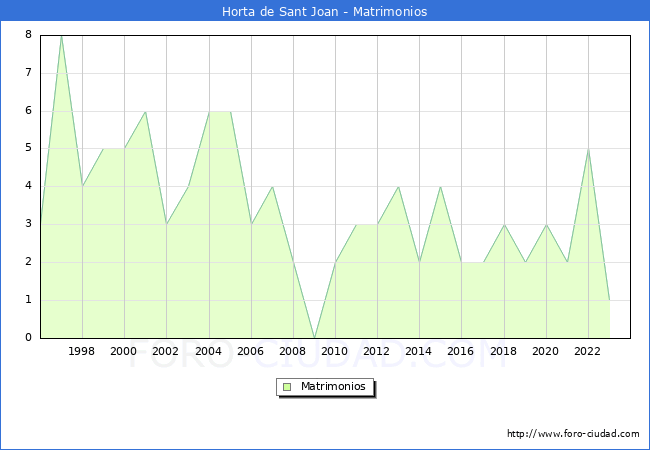This screenshot has width=650, height=450.
Task: Select the 2014 x-axis label
Action: click(x=419, y=352)
